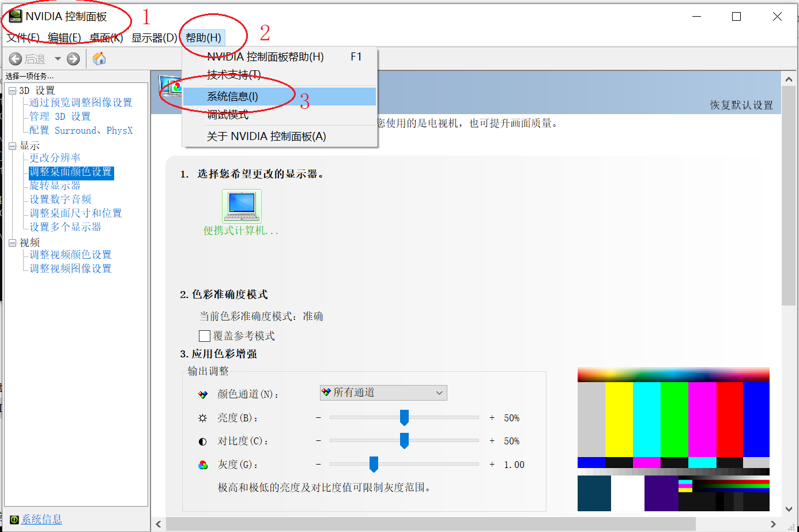Click the NVIDIA logo in the title bar
Image resolution: width=799 pixels, height=532 pixels.
pos(16,17)
